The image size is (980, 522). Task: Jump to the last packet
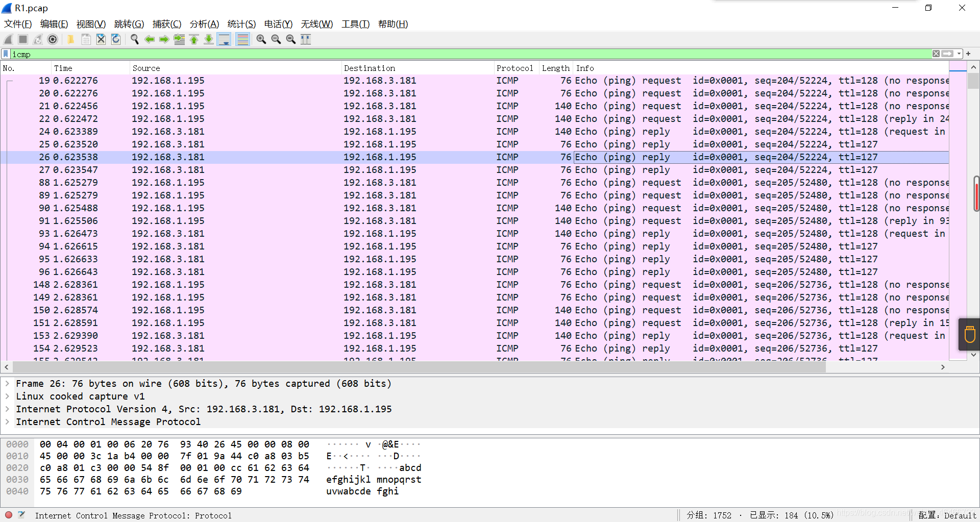tap(209, 39)
